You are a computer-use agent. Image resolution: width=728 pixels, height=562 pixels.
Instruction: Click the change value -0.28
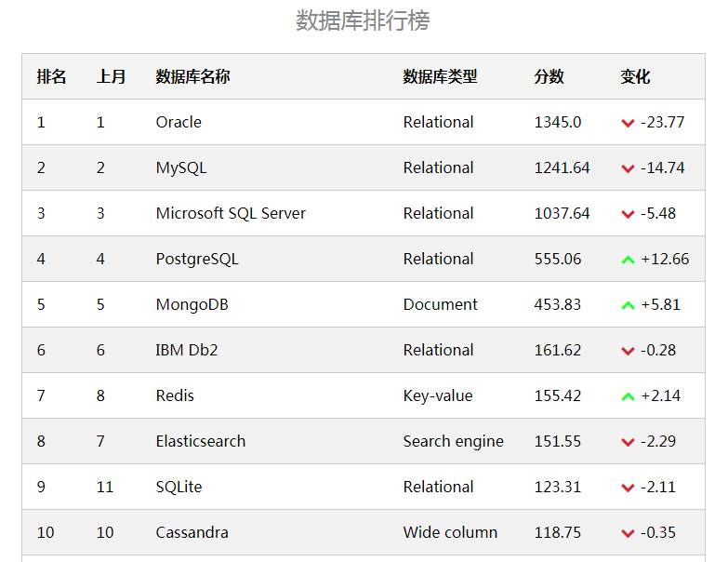click(x=658, y=350)
